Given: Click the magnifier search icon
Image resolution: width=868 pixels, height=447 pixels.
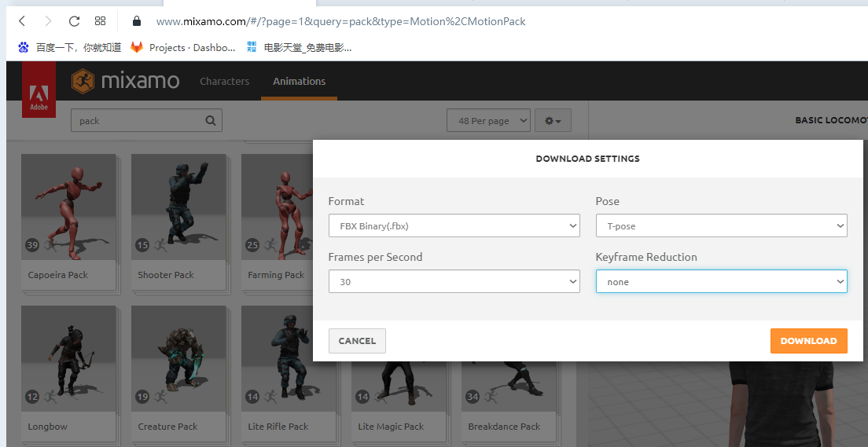Looking at the screenshot, I should (210, 120).
